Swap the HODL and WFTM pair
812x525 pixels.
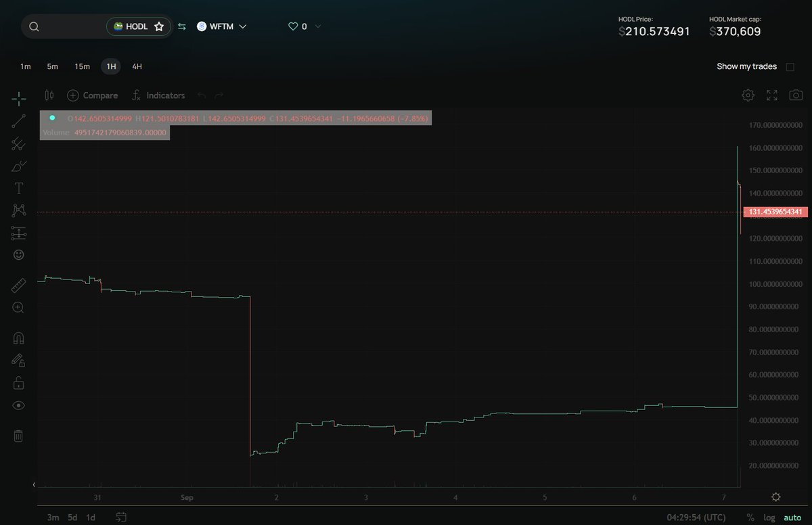[182, 26]
